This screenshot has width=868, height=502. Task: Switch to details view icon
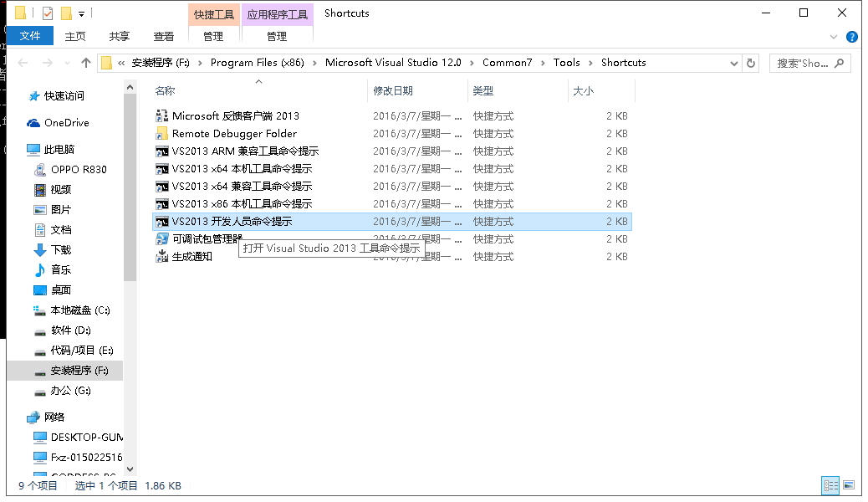point(831,485)
